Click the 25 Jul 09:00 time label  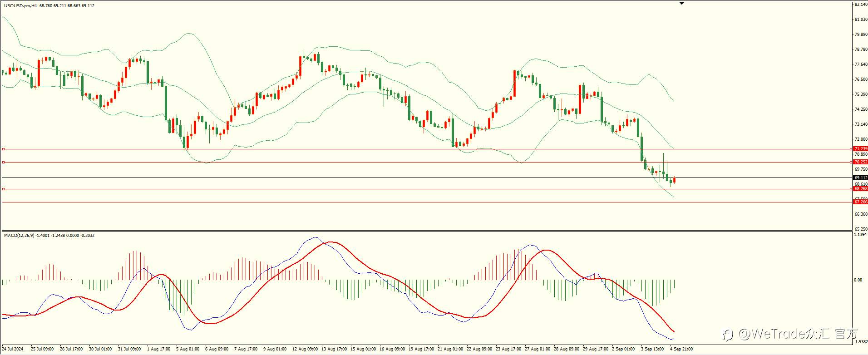click(x=42, y=349)
